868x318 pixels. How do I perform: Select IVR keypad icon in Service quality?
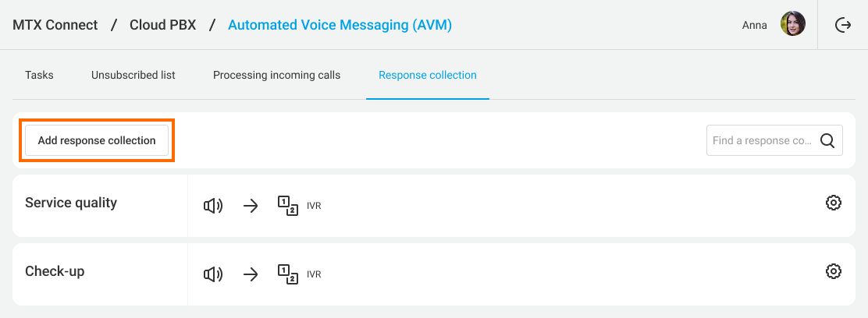tap(287, 205)
